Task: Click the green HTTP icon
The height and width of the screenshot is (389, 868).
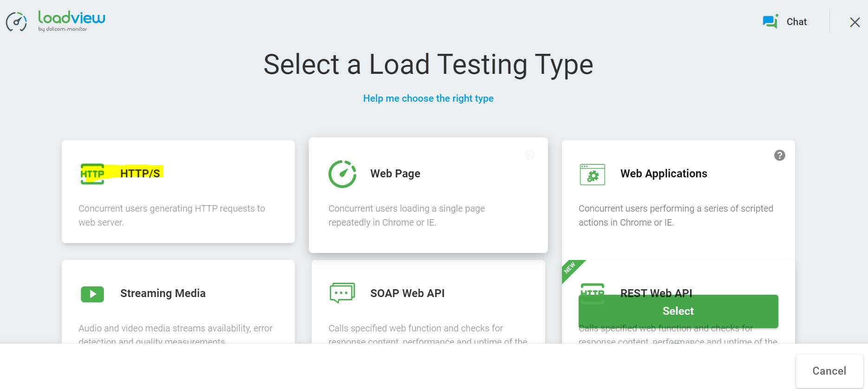Action: [x=92, y=174]
